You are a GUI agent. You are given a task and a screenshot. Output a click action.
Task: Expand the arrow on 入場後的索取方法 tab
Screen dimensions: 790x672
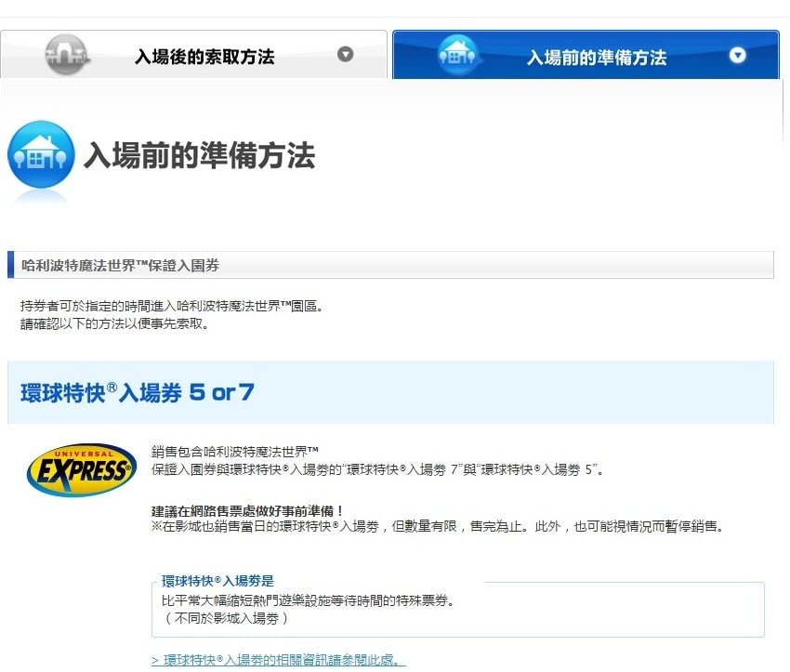pos(345,54)
